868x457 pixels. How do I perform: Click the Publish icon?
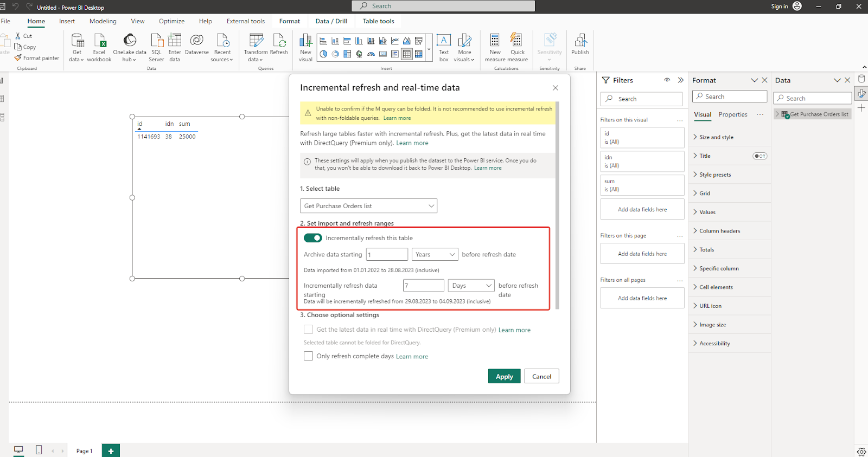580,44
